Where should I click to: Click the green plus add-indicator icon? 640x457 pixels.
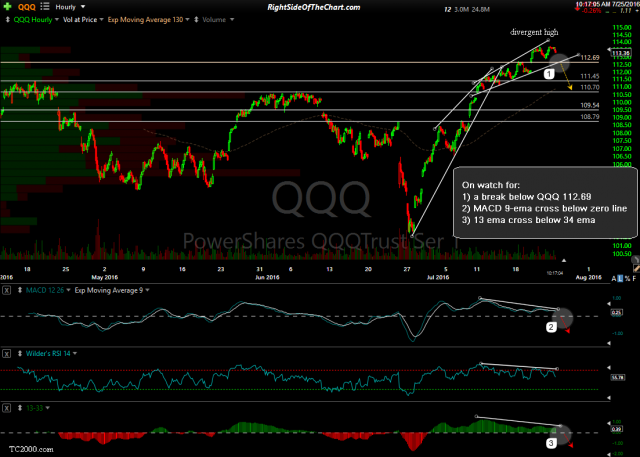pos(7,7)
